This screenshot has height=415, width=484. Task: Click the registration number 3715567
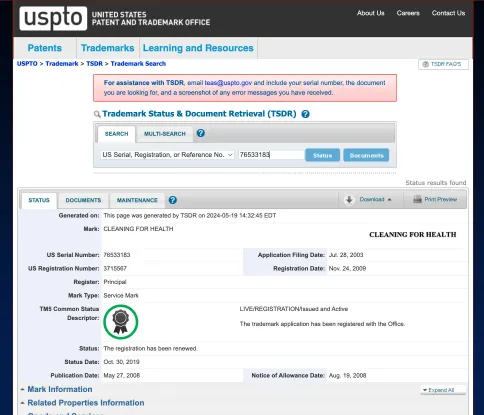[115, 268]
